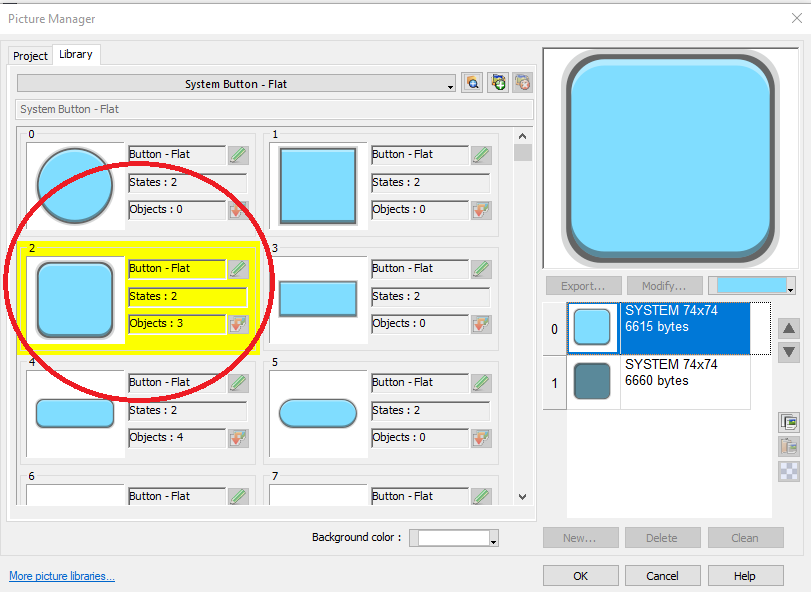
Task: Select the rounded rectangle thumbnail of picture 4
Action: click(75, 413)
